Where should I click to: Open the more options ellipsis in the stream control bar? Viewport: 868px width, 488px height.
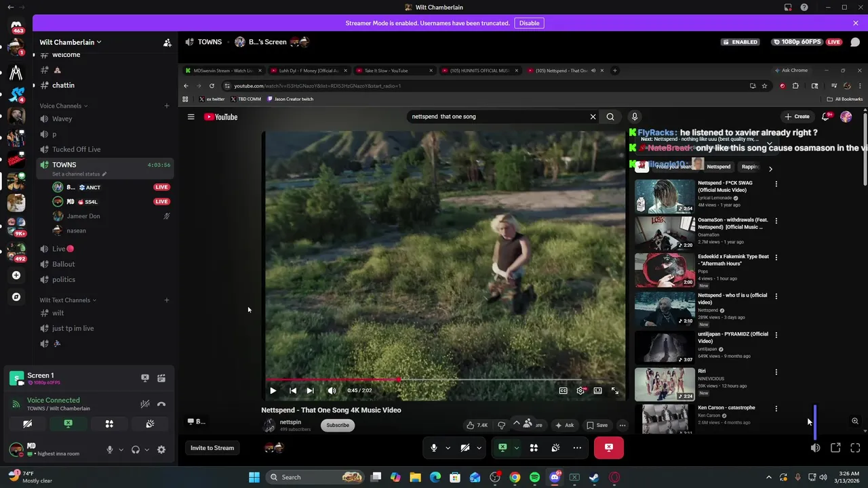coord(577,447)
